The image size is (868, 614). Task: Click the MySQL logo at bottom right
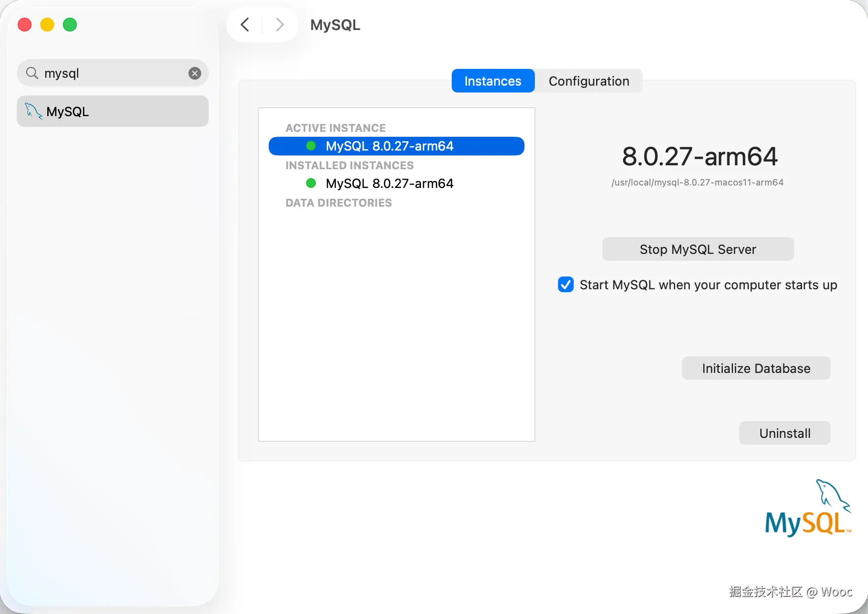808,508
